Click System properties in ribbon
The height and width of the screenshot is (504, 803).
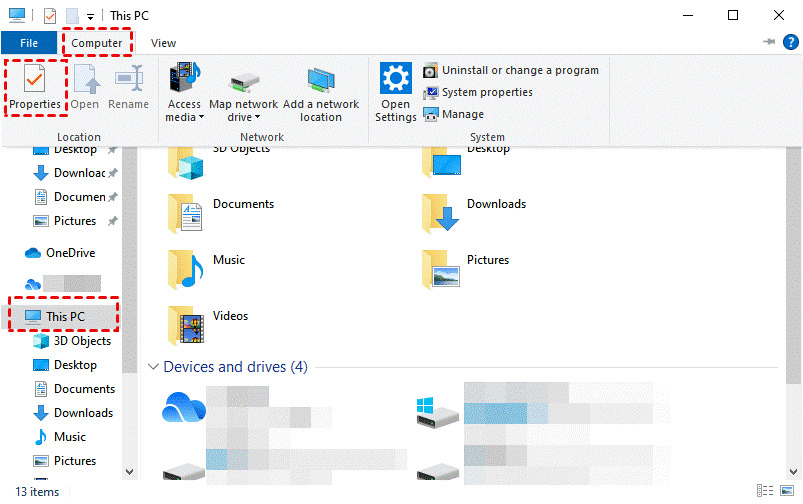pos(486,92)
